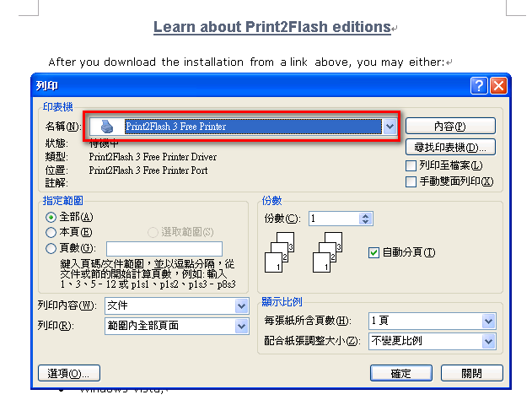Click 內容(P) properties button
Image resolution: width=532 pixels, height=400 pixels.
(x=450, y=127)
